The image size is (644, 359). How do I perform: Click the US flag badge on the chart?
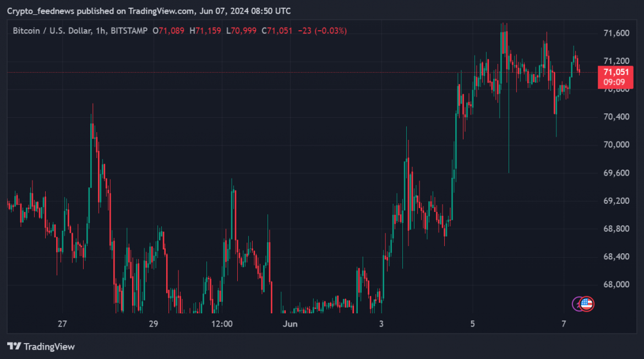(x=588, y=303)
